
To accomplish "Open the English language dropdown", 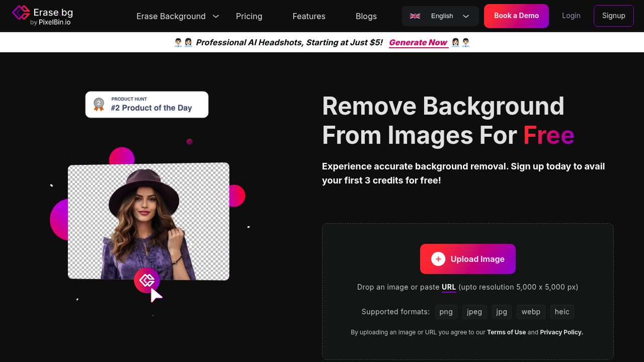I will coord(440,16).
